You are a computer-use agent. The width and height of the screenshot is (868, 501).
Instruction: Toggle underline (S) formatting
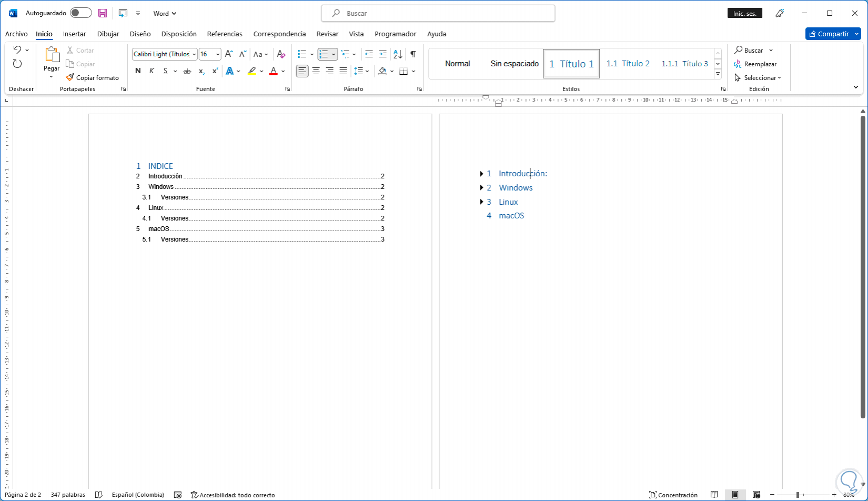point(165,71)
